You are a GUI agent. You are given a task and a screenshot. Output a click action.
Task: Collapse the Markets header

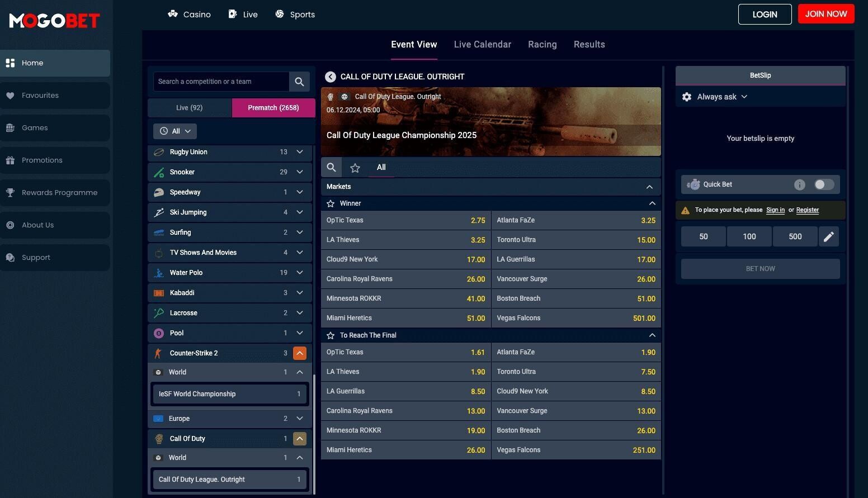[x=649, y=187]
